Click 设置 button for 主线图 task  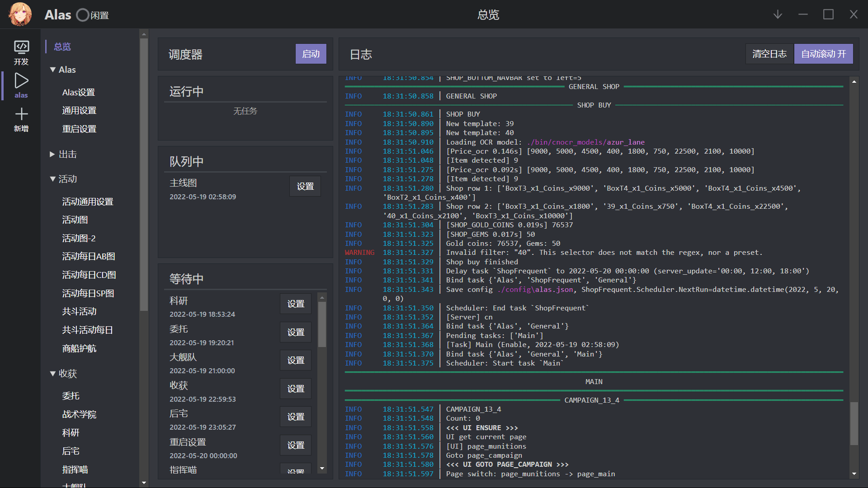305,187
